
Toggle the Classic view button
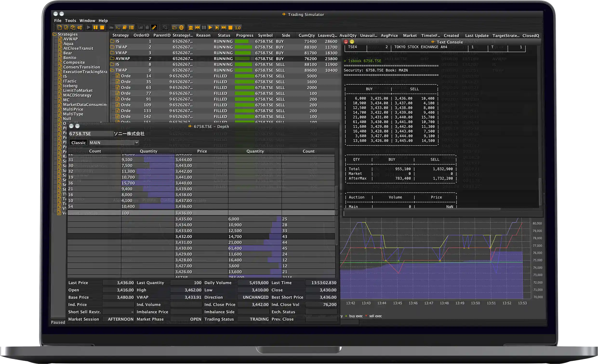(x=78, y=143)
